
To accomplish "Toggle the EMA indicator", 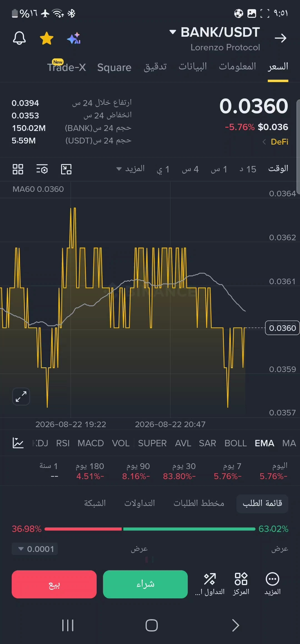I will pos(264,443).
